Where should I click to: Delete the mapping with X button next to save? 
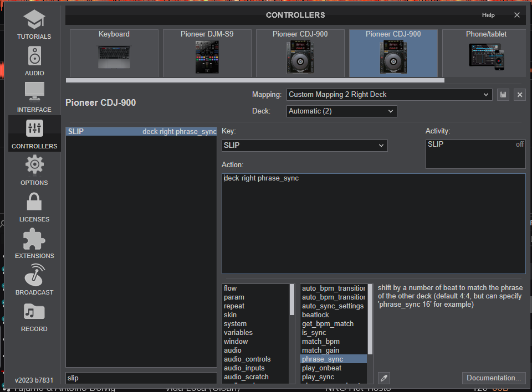[x=519, y=95]
